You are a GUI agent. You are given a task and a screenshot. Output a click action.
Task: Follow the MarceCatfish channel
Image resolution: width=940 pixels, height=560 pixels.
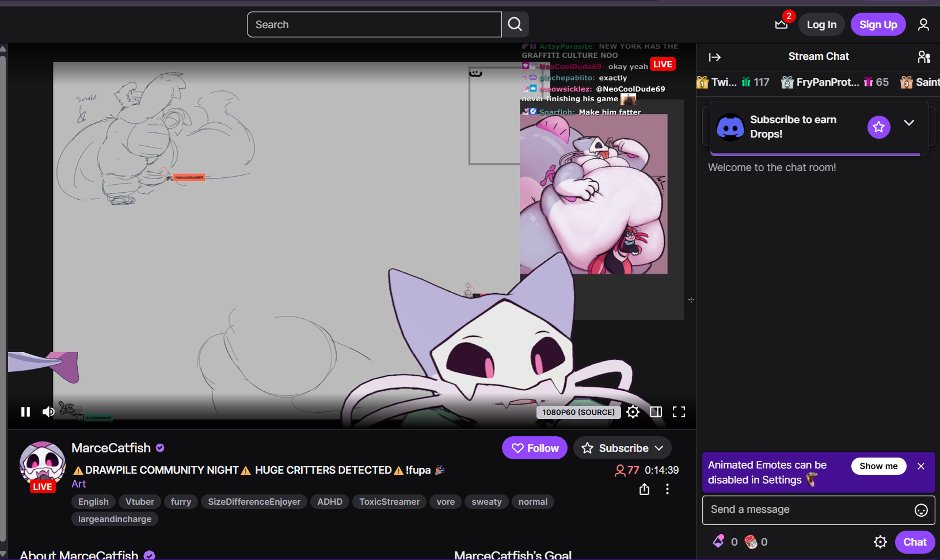(x=535, y=448)
